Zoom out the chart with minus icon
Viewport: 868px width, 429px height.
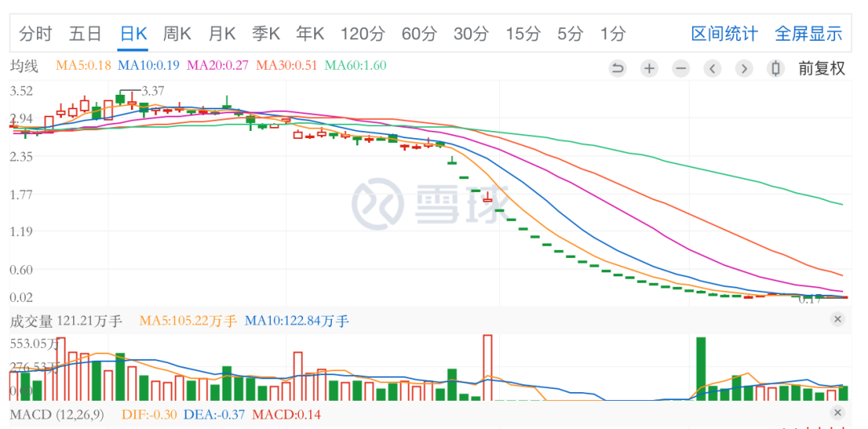point(681,68)
